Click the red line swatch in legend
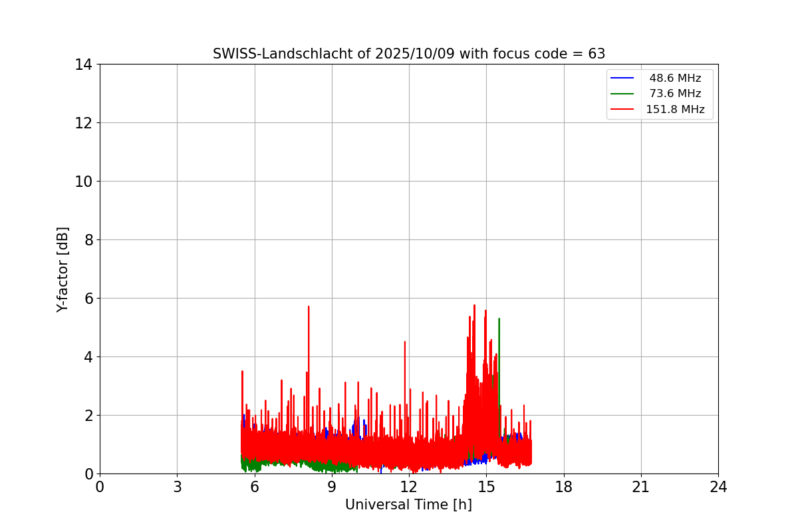The image size is (798, 532). (x=623, y=110)
